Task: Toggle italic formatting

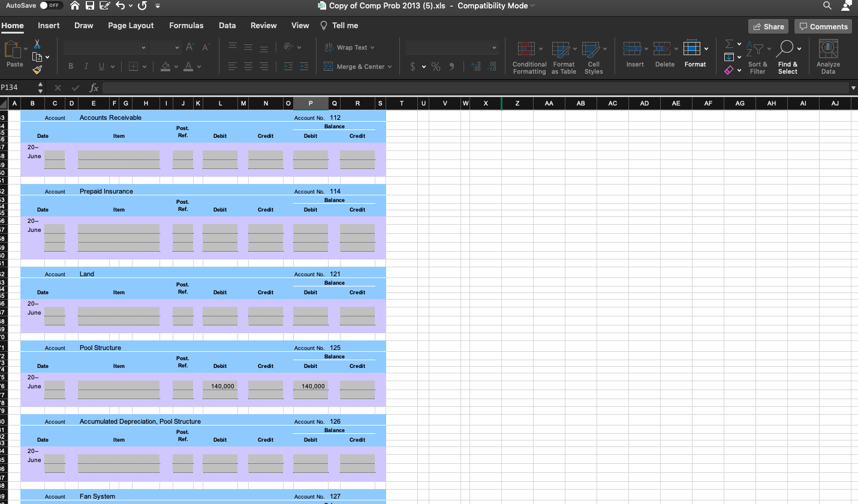Action: tap(86, 66)
